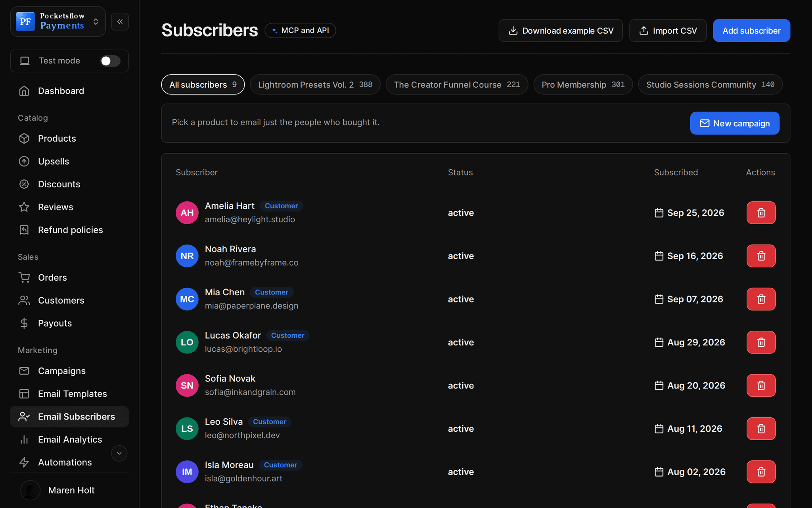This screenshot has height=508, width=812.
Task: Delete subscriber Noah Rivera
Action: pos(761,256)
